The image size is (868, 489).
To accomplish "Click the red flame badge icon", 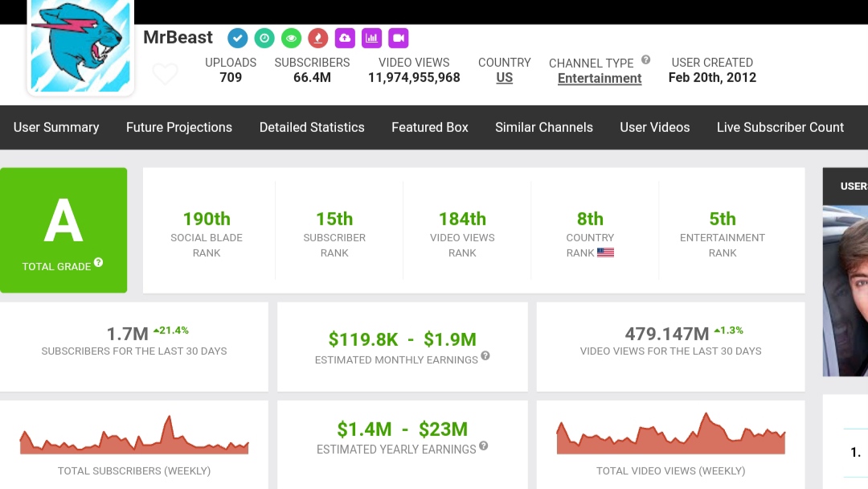I will [317, 38].
